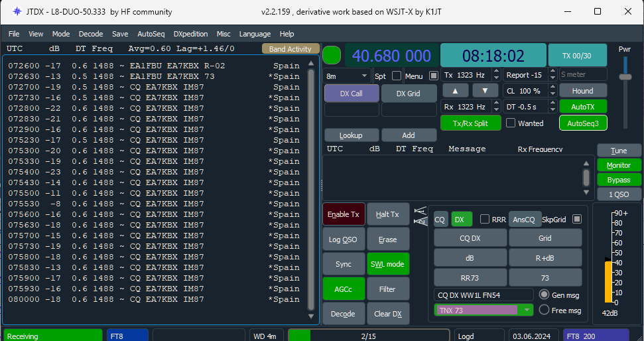Click Band Activity scrollbar up arrow
This screenshot has width=644, height=341.
click(311, 63)
